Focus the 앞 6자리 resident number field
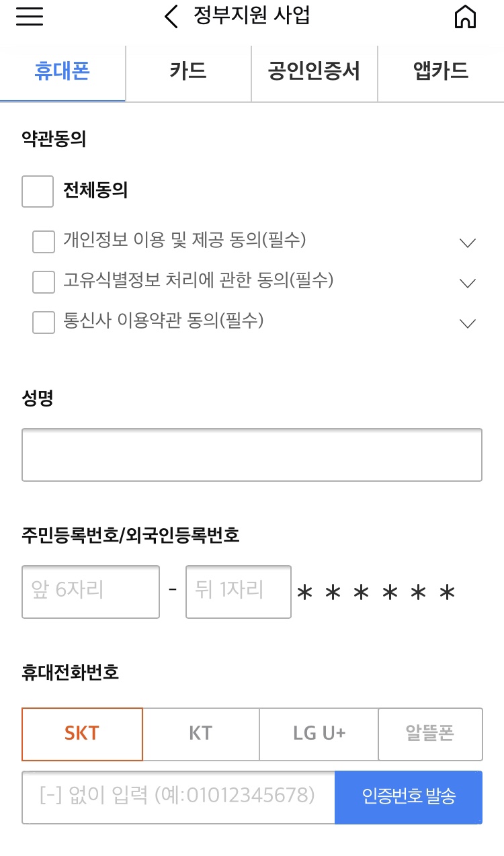This screenshot has height=856, width=504. tap(91, 591)
